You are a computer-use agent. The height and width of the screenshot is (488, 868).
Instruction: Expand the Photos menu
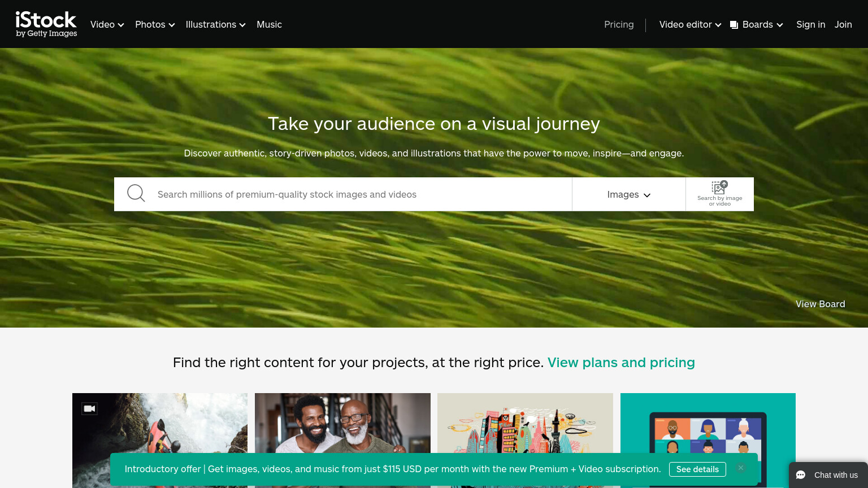click(155, 24)
